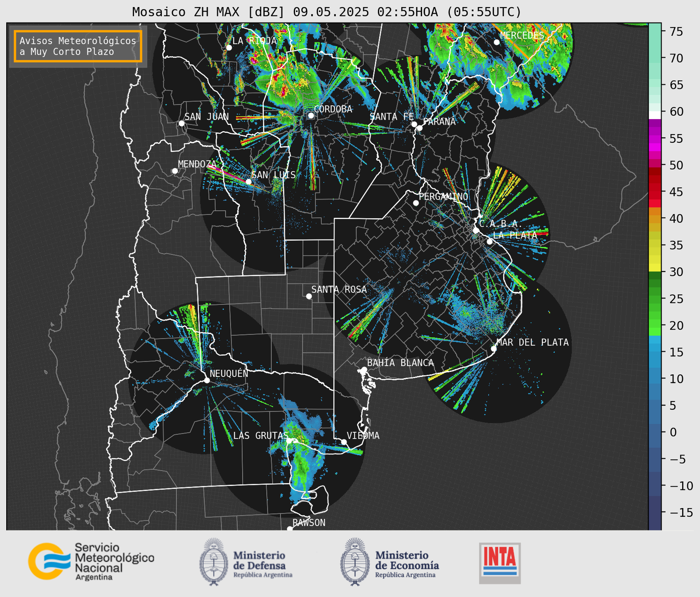Click the Neuquén city marker dot

click(x=207, y=380)
